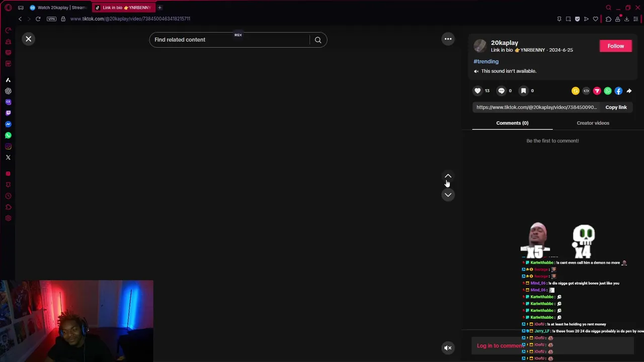
Task: Click the comment bubble icon
Action: pyautogui.click(x=501, y=90)
